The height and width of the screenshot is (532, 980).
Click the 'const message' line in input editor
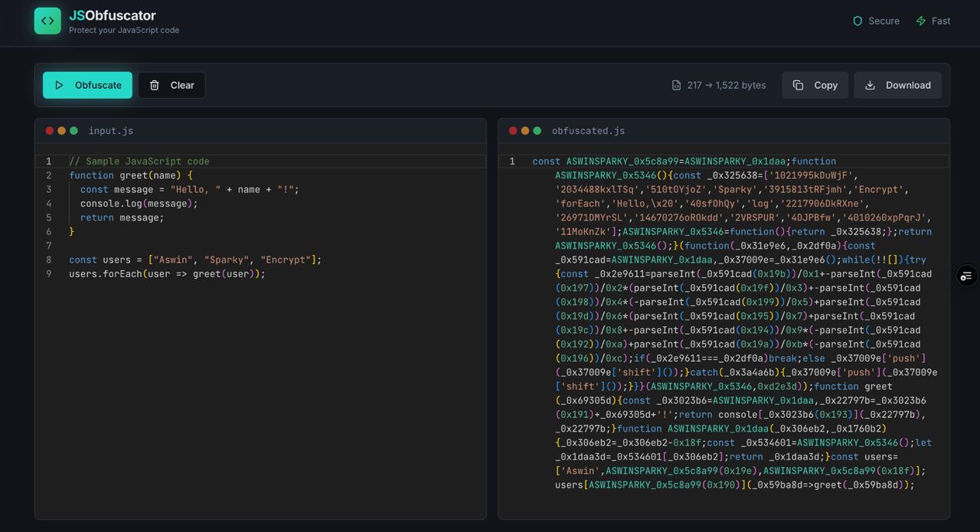point(189,189)
